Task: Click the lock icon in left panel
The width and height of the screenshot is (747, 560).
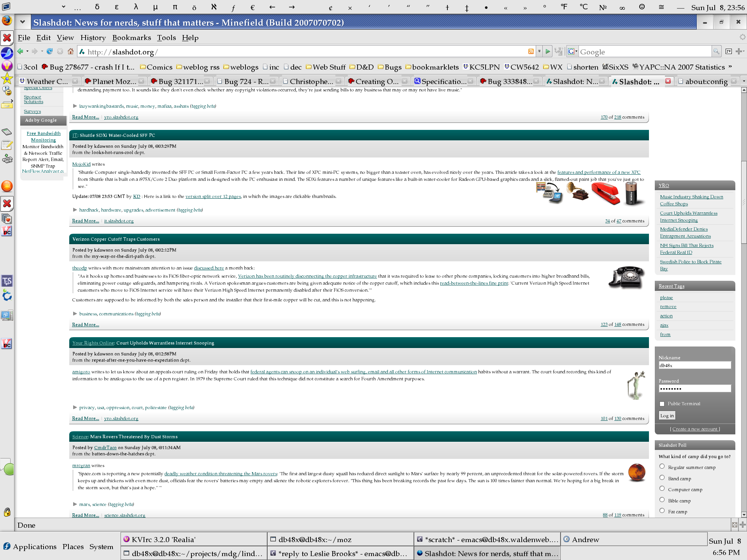Action: point(7,512)
